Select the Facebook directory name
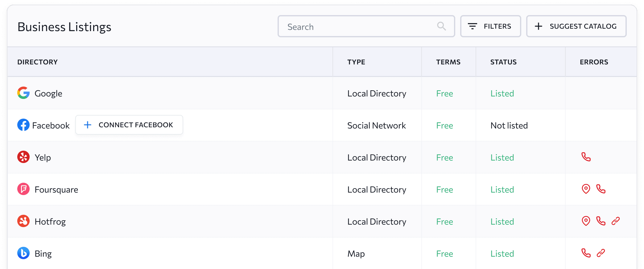 click(51, 125)
